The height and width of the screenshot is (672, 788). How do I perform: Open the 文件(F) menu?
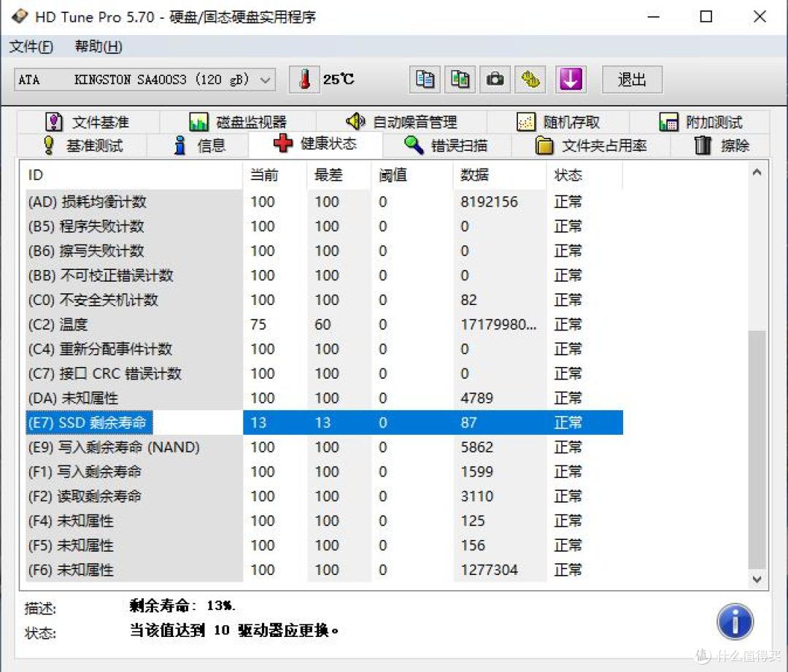(x=31, y=47)
